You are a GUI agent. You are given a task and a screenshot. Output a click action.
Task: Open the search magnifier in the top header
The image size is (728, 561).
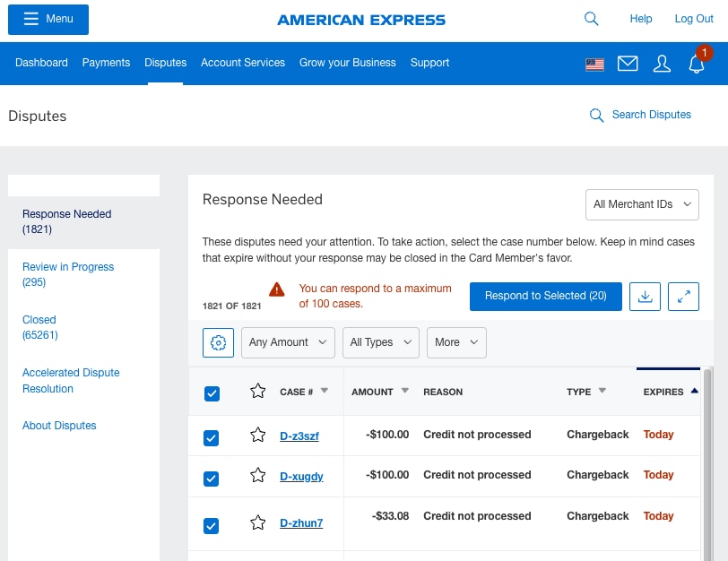coord(591,18)
